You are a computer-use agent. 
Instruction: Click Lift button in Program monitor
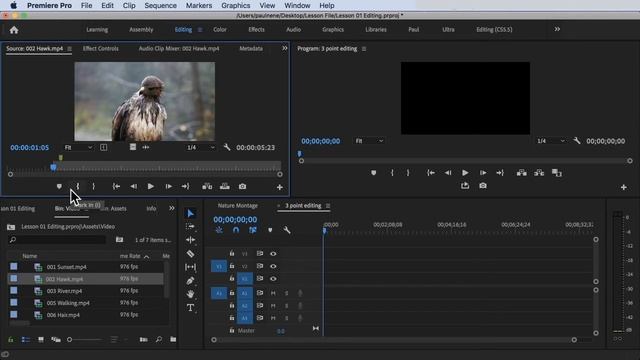521,173
